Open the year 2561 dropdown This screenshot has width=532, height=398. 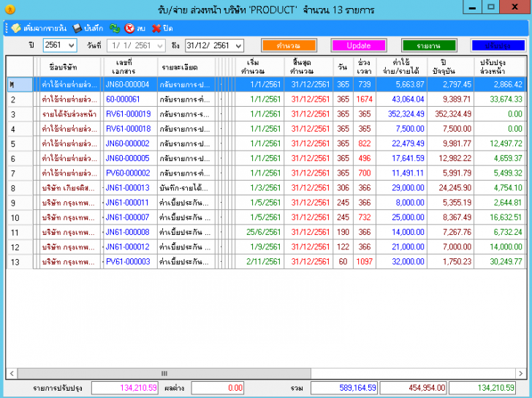point(72,45)
